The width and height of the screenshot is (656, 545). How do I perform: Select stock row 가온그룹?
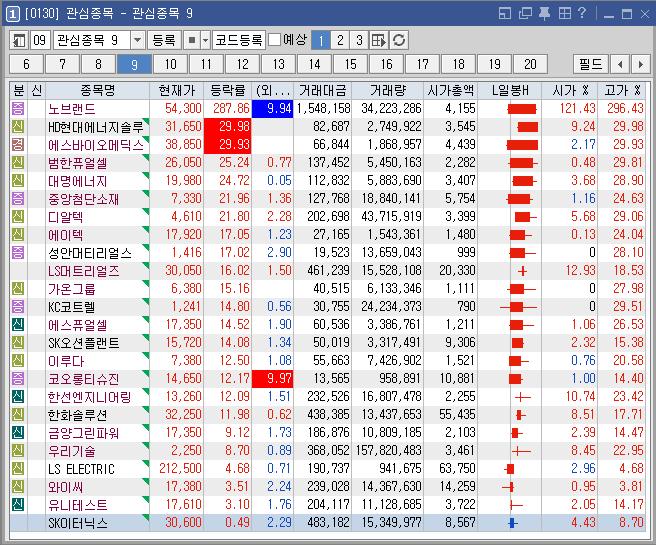point(328,289)
